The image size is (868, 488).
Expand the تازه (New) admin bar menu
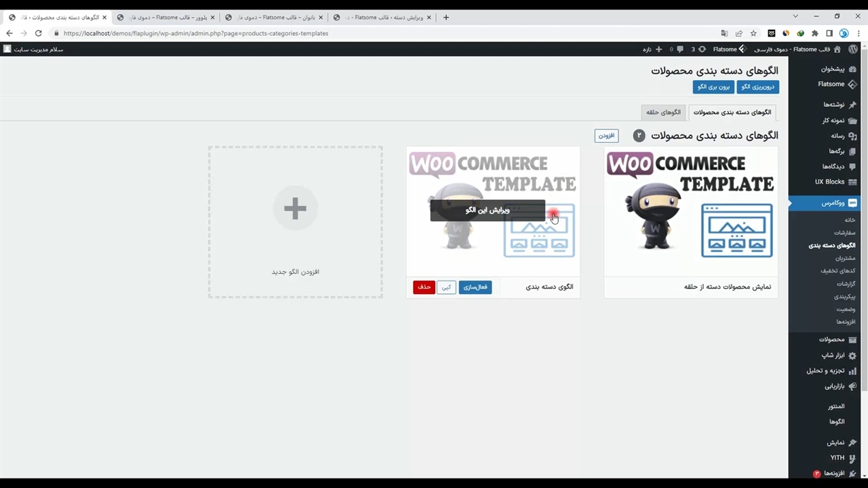[x=652, y=49]
